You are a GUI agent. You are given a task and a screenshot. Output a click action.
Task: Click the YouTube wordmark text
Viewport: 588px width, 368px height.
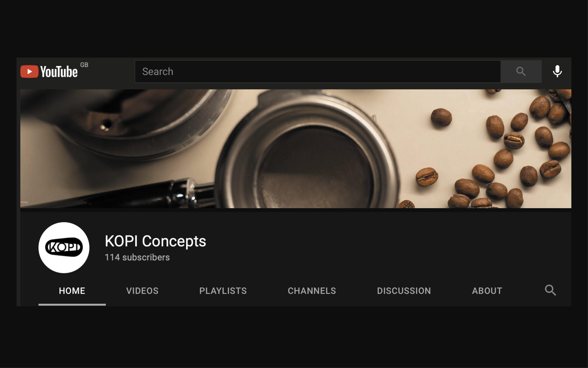tap(59, 72)
